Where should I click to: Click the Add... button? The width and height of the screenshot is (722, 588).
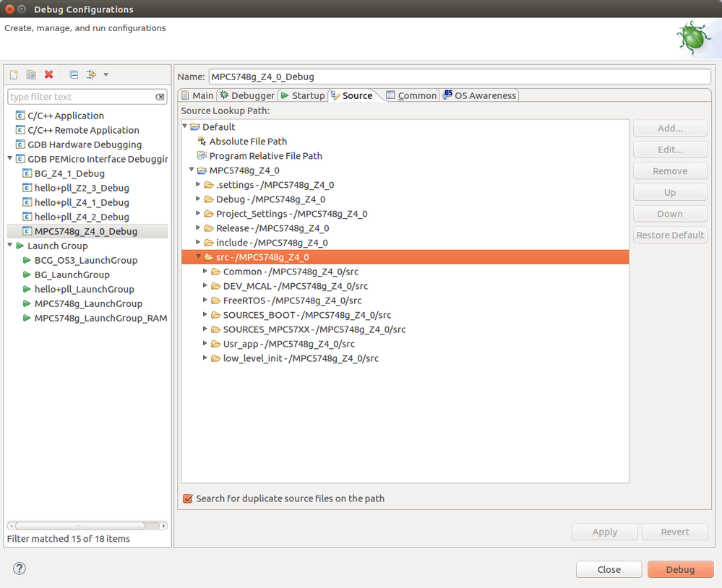(670, 128)
